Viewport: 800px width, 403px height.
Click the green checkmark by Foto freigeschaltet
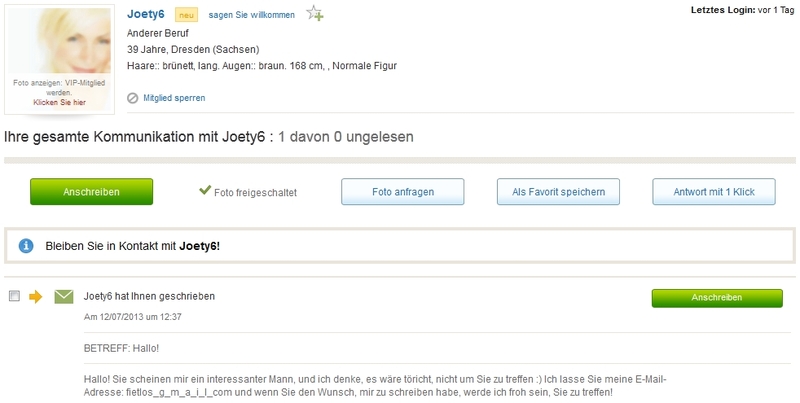point(205,190)
